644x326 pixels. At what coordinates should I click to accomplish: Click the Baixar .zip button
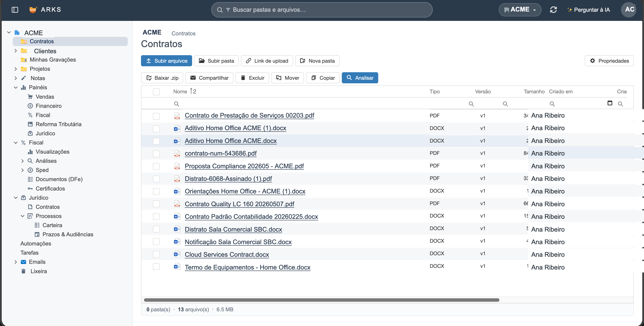tap(162, 78)
